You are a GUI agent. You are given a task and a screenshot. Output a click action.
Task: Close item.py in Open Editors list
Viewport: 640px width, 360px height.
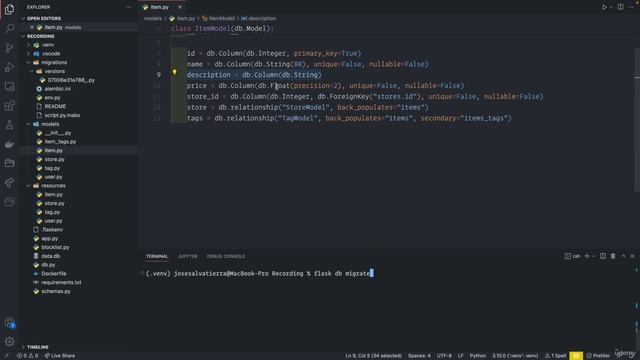point(32,27)
